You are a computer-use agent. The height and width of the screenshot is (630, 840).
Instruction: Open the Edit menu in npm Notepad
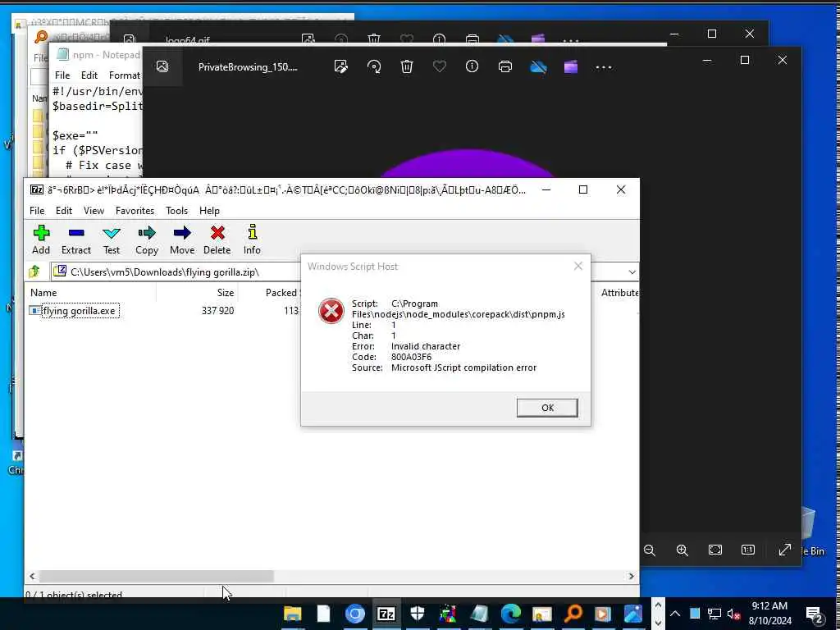click(x=89, y=75)
